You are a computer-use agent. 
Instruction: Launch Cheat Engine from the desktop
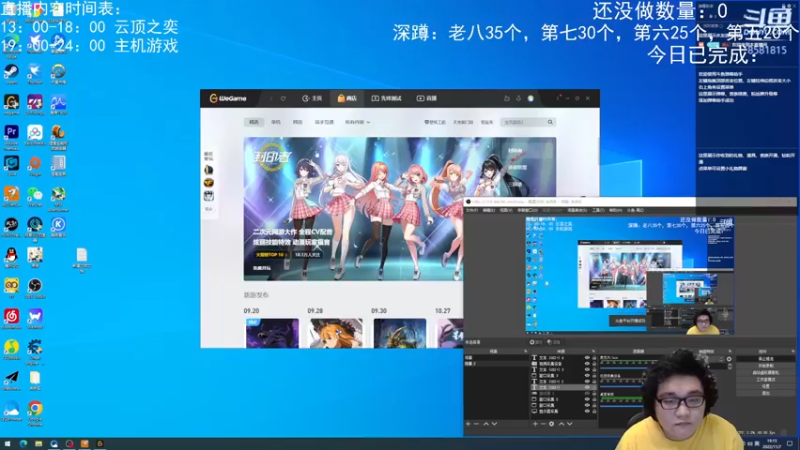pyautogui.click(x=35, y=347)
